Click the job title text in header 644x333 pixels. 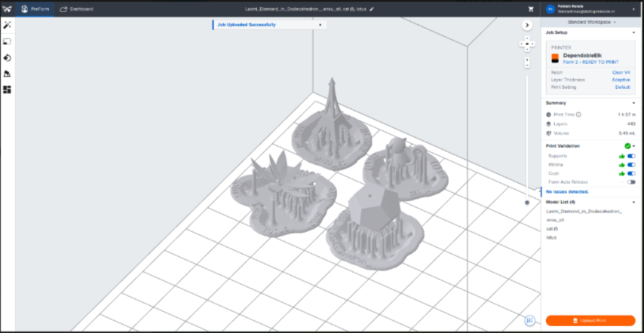pos(305,9)
